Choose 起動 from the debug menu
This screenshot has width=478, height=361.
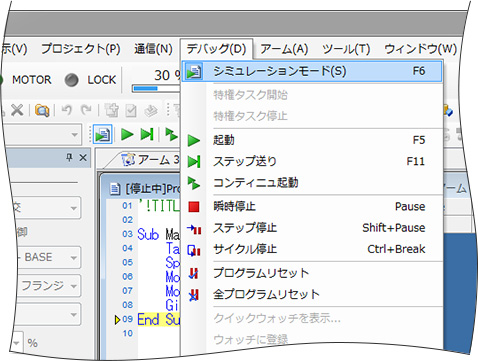(312, 140)
